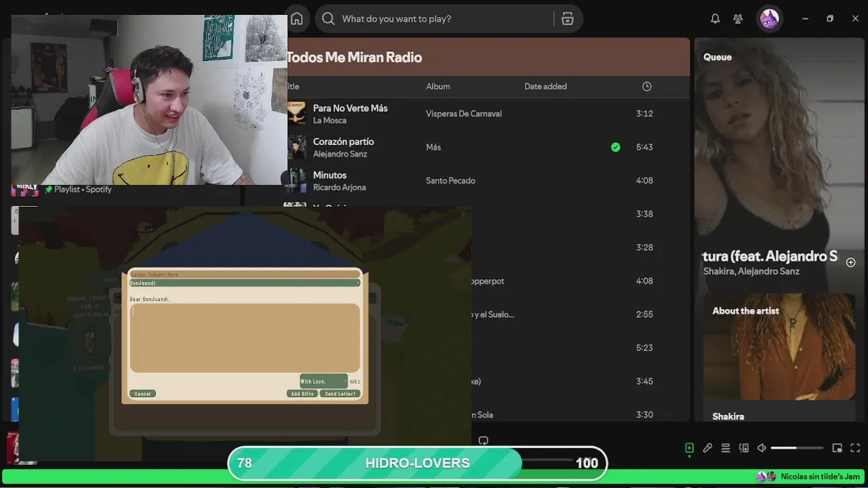Click Cancel in the letter dialog

tap(142, 394)
